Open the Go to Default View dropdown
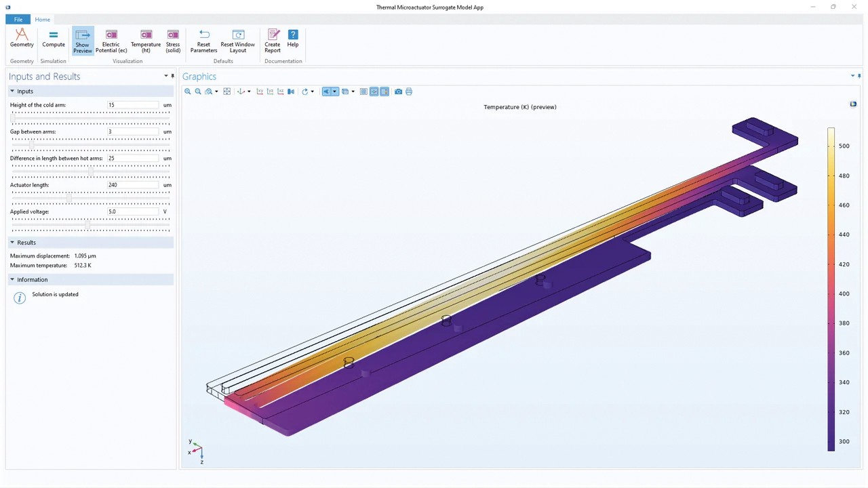 [x=248, y=91]
